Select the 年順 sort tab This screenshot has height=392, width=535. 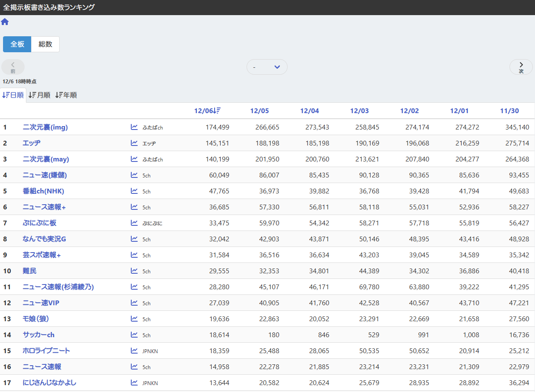click(x=66, y=95)
